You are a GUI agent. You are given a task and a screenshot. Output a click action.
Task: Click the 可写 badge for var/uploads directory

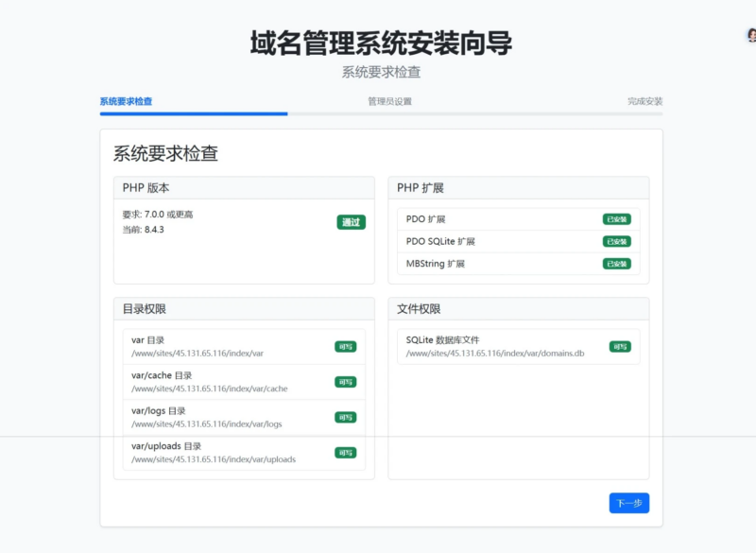347,452
